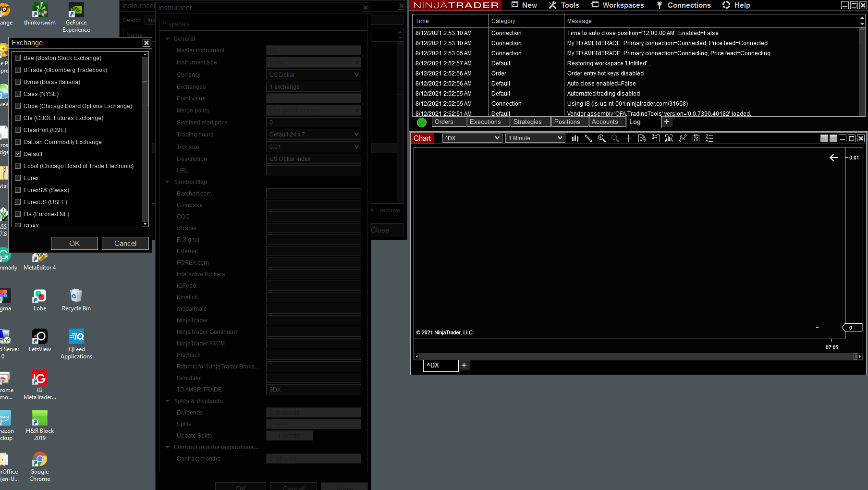Click the second gray link square in chart toolbar
This screenshot has height=490, width=868.
point(833,138)
